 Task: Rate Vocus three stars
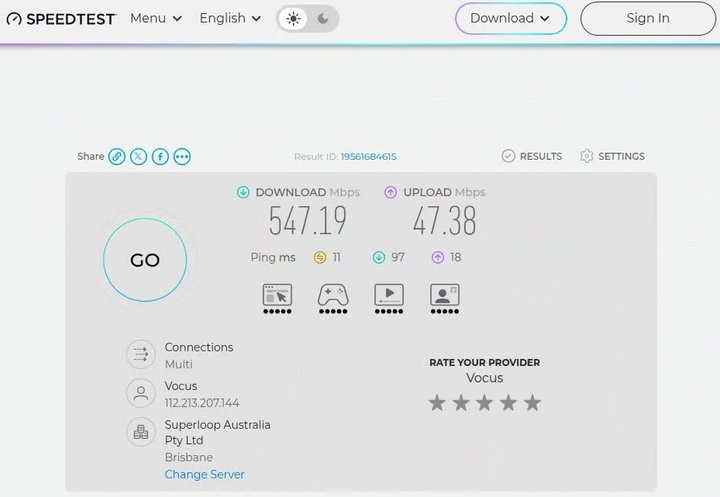pos(484,403)
